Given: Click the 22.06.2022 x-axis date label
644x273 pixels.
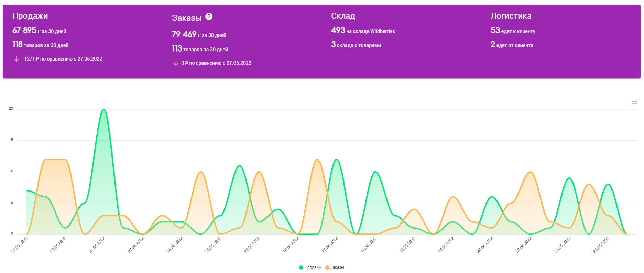Looking at the screenshot, I should point(524,245).
